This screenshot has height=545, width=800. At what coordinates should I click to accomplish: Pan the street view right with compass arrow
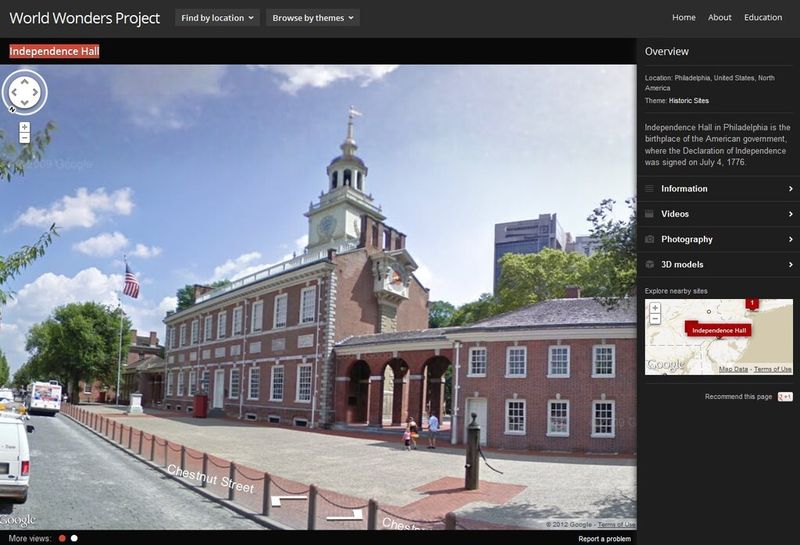(35, 92)
